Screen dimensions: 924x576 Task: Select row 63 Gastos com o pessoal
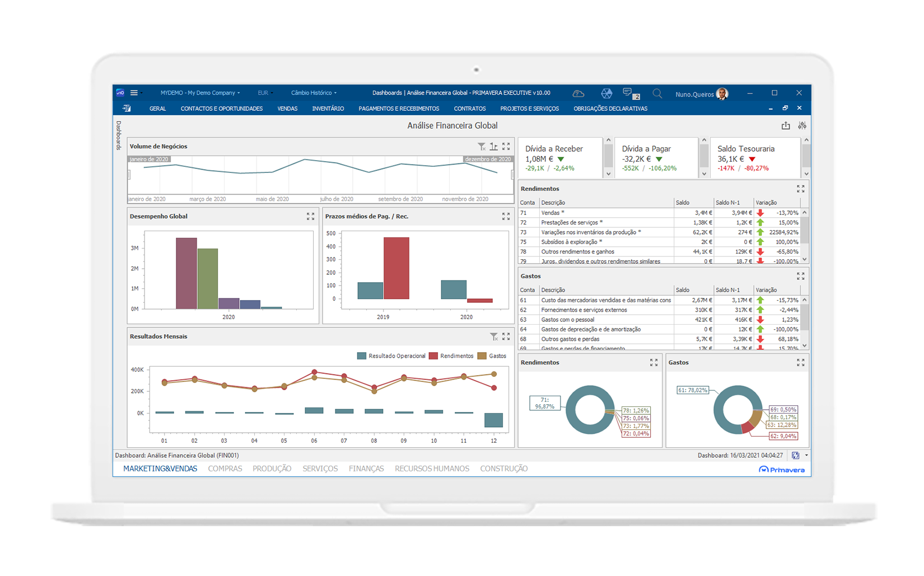click(x=659, y=320)
